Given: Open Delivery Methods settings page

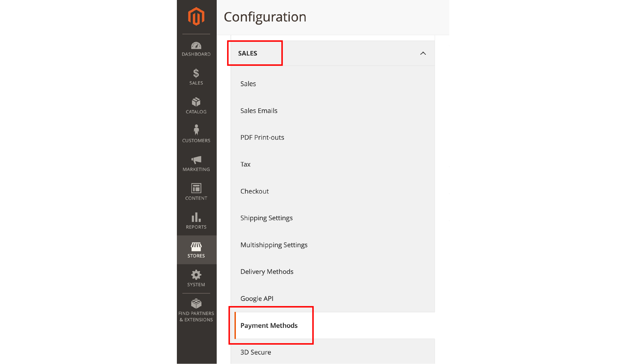Looking at the screenshot, I should click(x=267, y=272).
